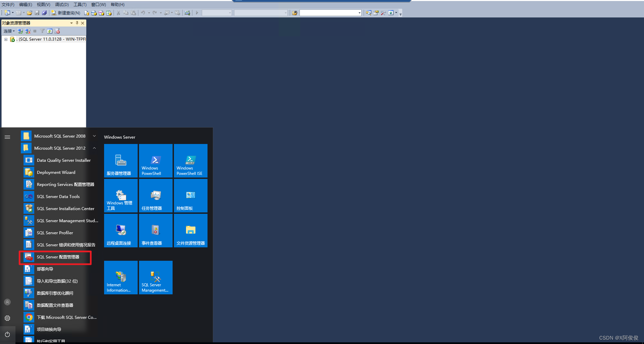Open the 对象资源管理器 window position dropdown
This screenshot has width=644, height=344.
point(72,23)
